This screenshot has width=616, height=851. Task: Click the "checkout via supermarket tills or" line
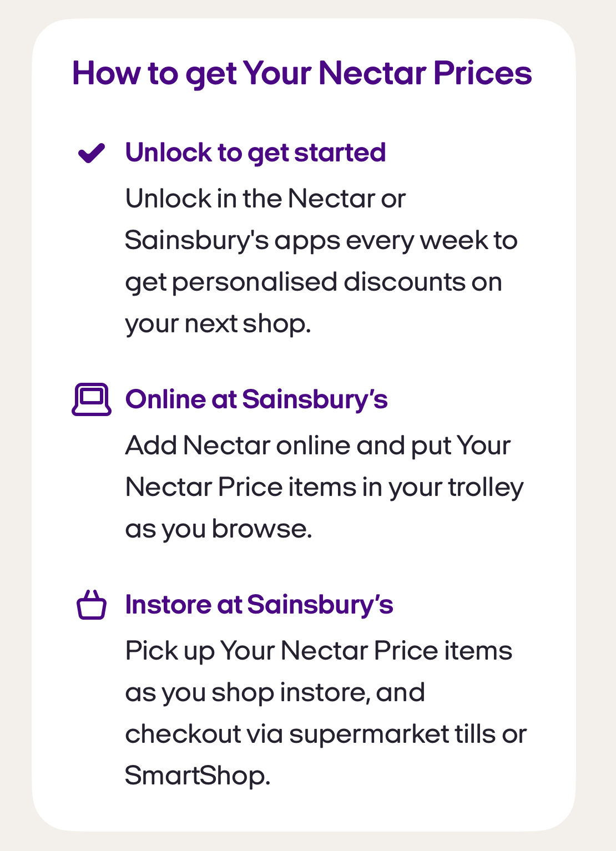coord(325,734)
